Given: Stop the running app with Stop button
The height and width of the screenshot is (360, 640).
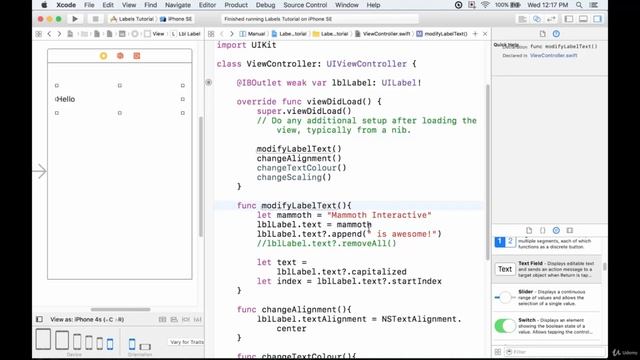Looking at the screenshot, I should pos(95,19).
